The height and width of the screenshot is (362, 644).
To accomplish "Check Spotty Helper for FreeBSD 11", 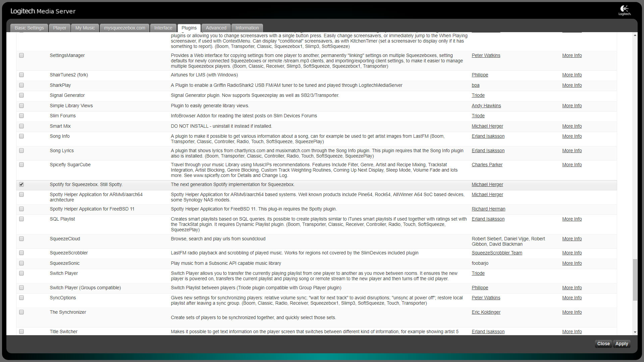I will pos(21,209).
